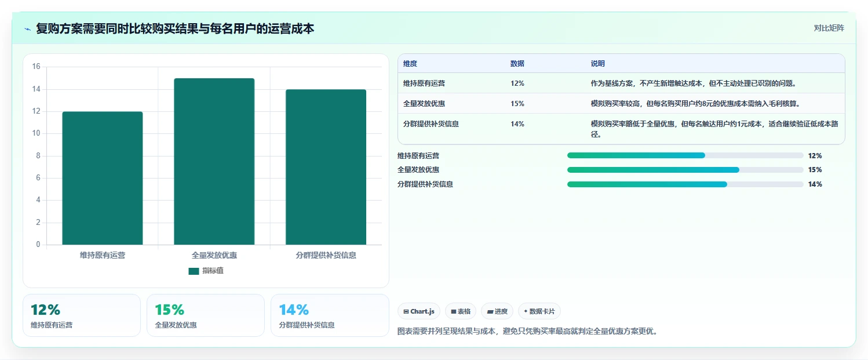This screenshot has width=868, height=360.
Task: Open the 12% 维持原有运营 data card
Action: click(82, 315)
